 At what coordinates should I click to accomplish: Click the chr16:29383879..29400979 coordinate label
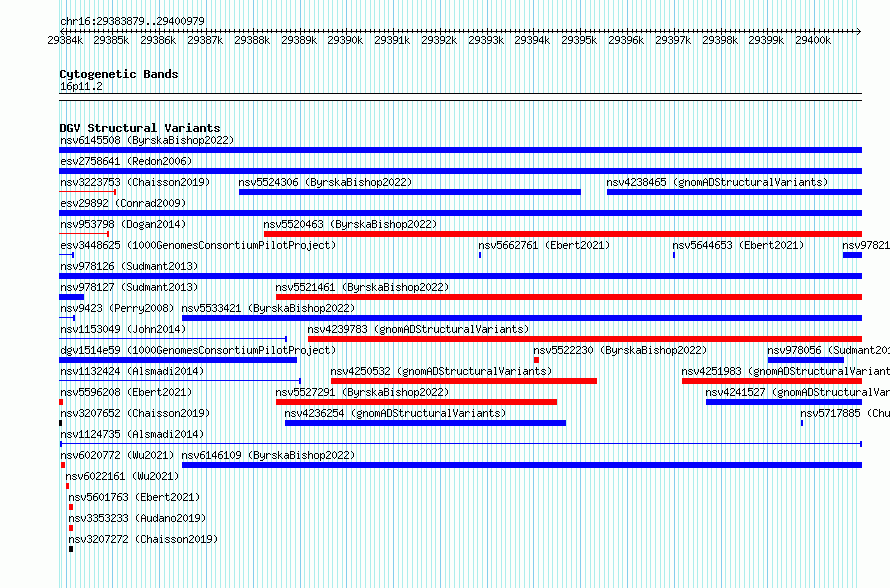pyautogui.click(x=132, y=21)
